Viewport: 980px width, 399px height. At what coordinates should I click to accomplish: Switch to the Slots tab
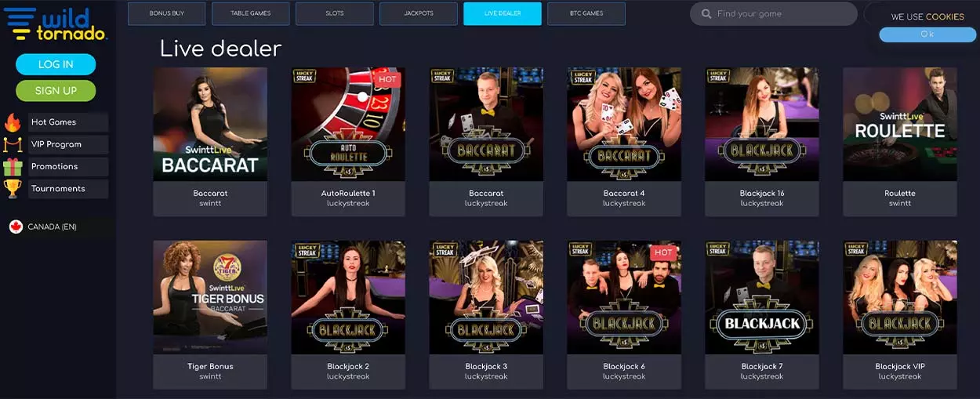(x=335, y=13)
